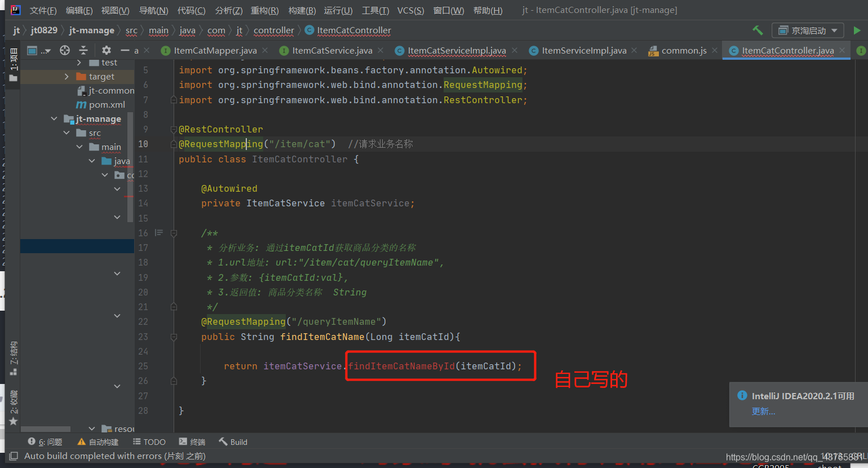Fold the findItemCatName method at line 23
Image resolution: width=868 pixels, height=468 pixels.
pos(174,337)
